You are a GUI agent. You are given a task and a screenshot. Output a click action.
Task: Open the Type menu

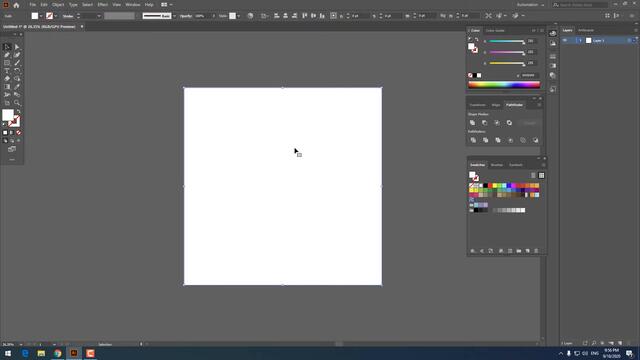tap(73, 4)
